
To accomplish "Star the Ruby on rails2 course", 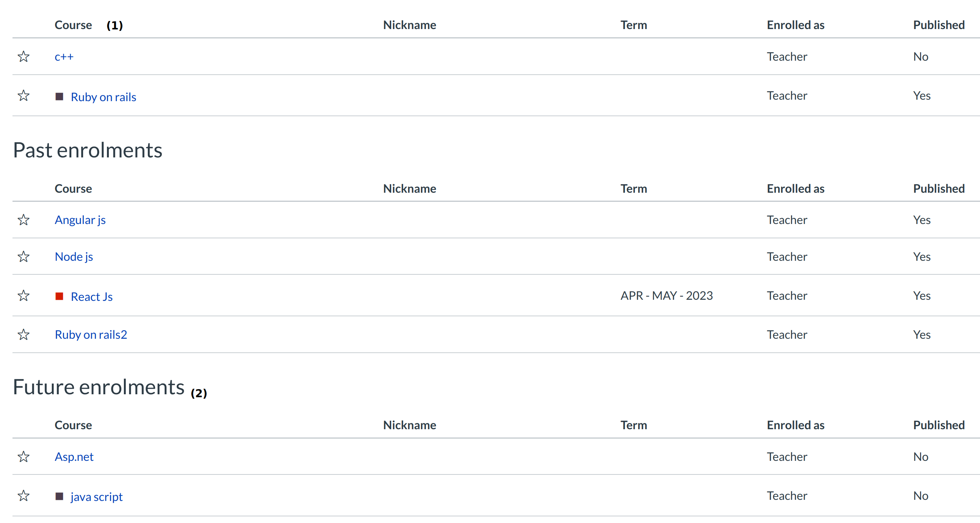I will 24,335.
